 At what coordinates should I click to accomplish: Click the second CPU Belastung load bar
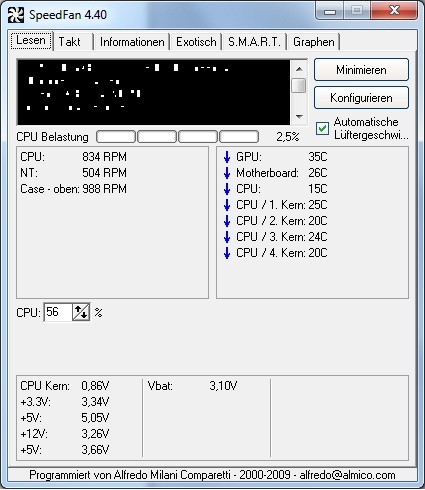pos(157,137)
